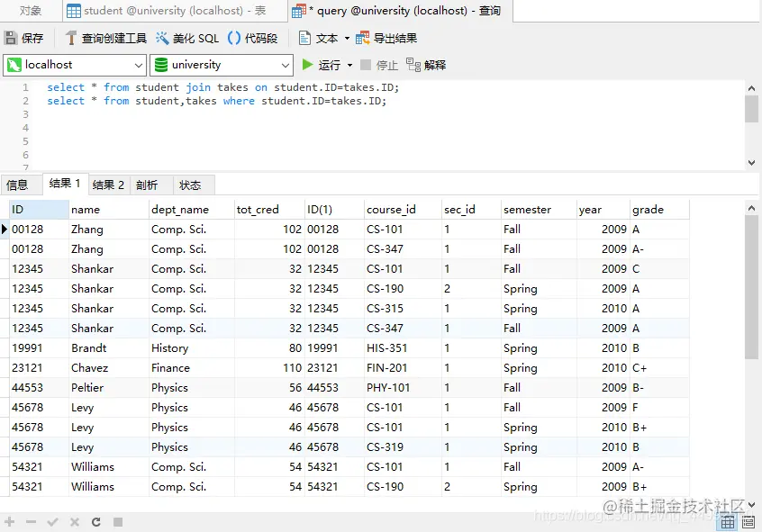Switch to the Objects tab

click(31, 11)
